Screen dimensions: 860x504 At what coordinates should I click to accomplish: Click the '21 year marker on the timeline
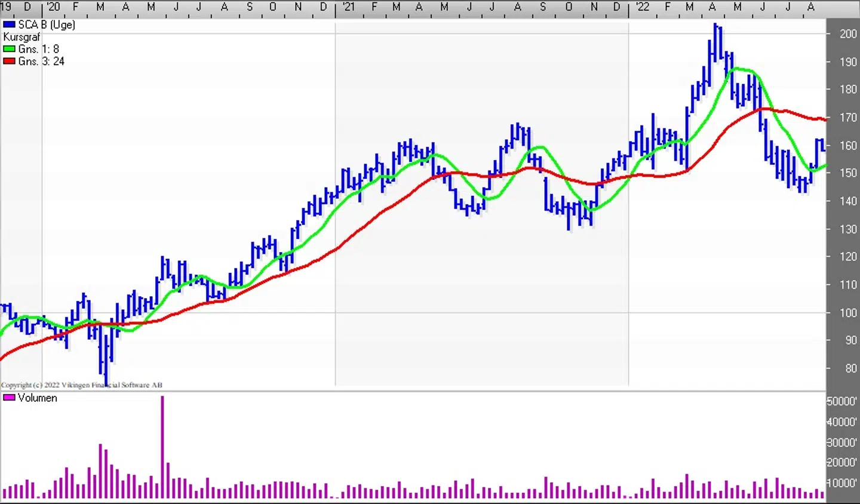(x=349, y=7)
